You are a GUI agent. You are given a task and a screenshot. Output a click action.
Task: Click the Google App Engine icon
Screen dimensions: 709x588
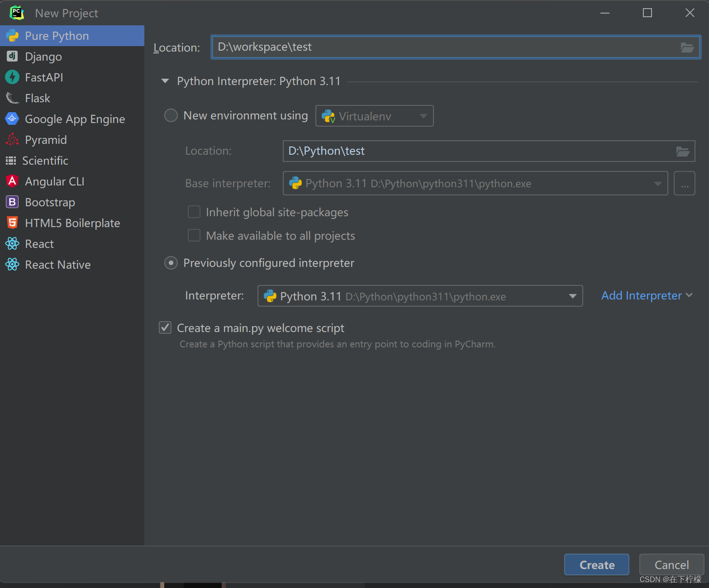click(12, 119)
